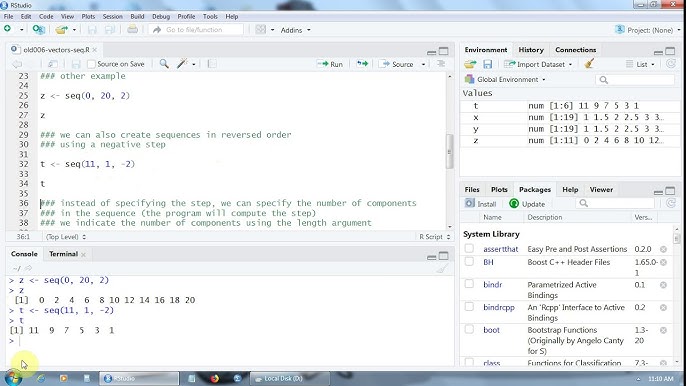Screen dimensions: 686x386
Task: Click the Run button in editor toolbar
Action: point(330,64)
